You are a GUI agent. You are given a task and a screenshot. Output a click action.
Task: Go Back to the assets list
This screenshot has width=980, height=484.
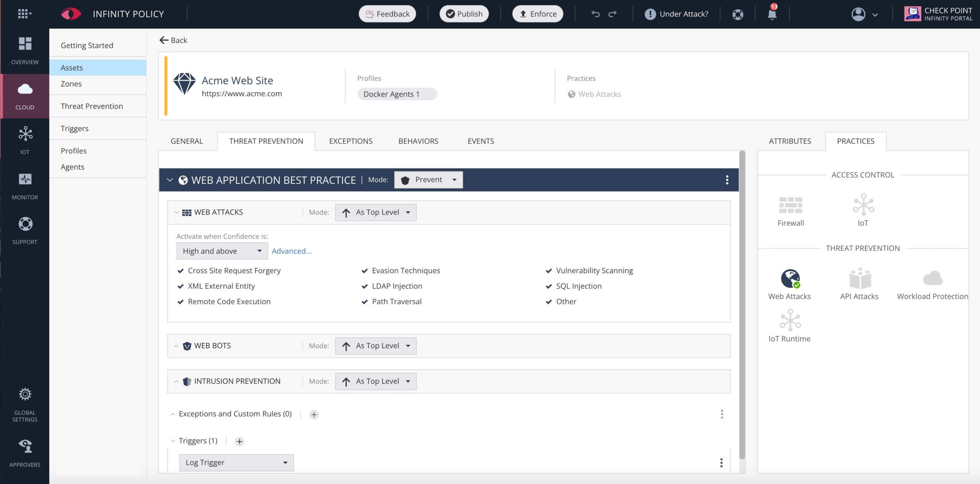coord(173,40)
